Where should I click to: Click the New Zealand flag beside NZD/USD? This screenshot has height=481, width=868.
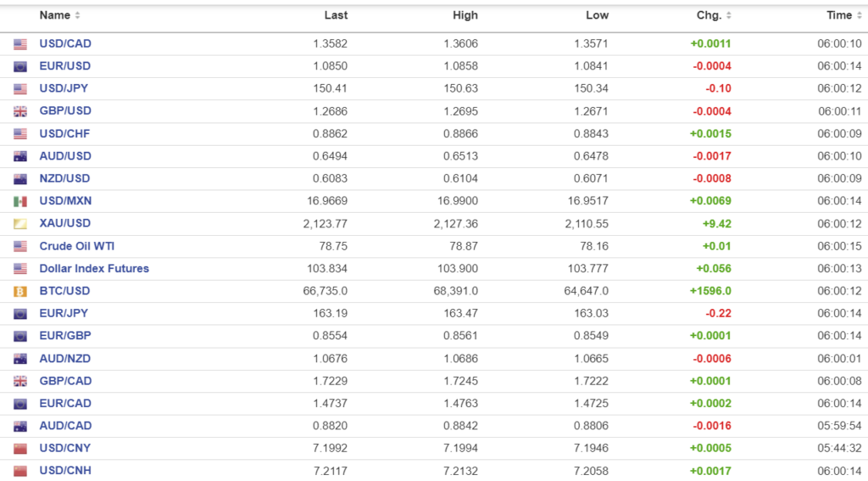pos(20,179)
